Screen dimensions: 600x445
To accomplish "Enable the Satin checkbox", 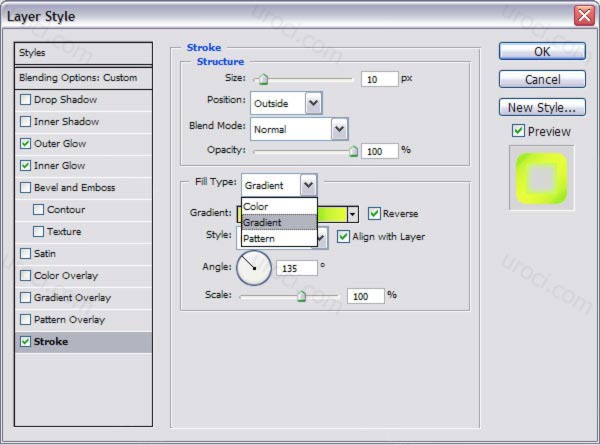I will (x=25, y=254).
